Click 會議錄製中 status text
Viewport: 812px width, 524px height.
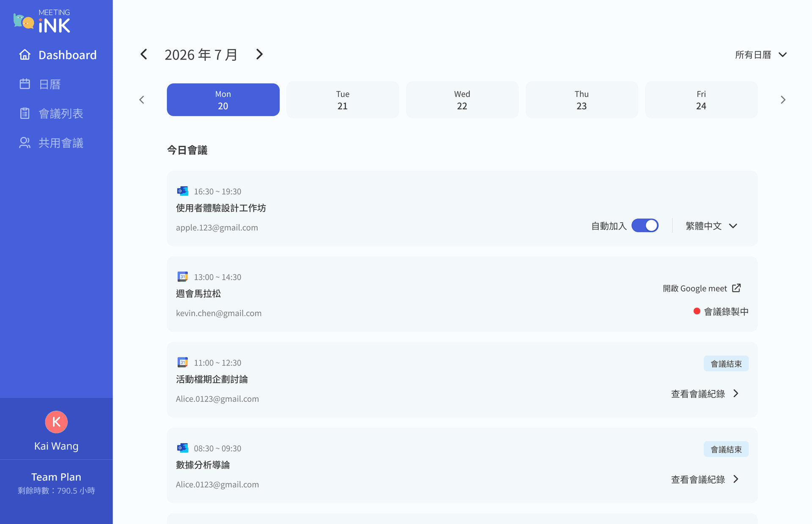coord(726,311)
